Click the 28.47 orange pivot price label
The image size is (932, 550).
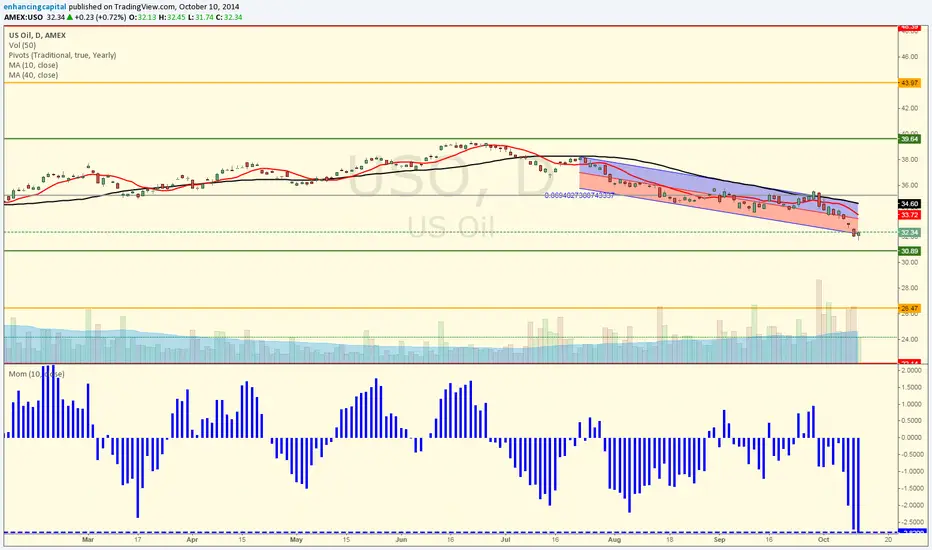(909, 309)
